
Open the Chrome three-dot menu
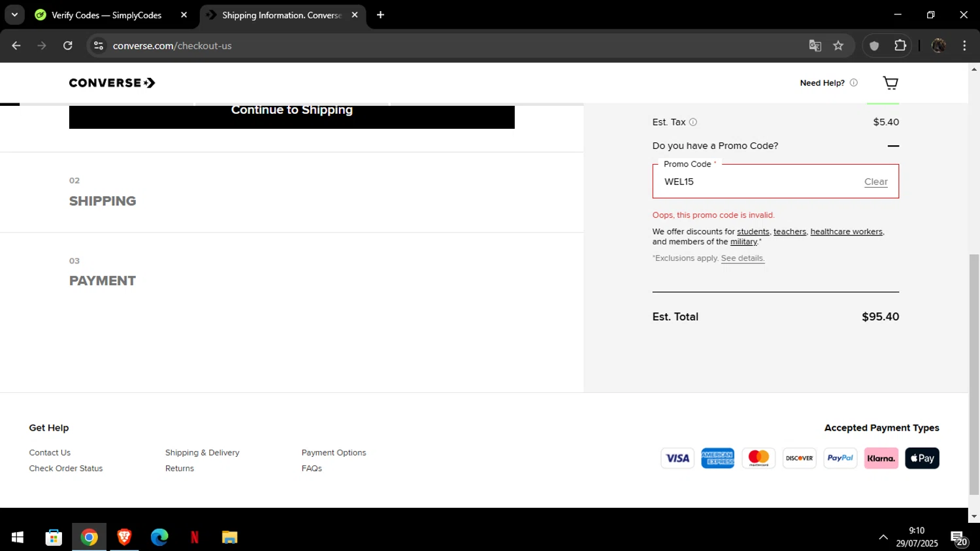coord(964,46)
